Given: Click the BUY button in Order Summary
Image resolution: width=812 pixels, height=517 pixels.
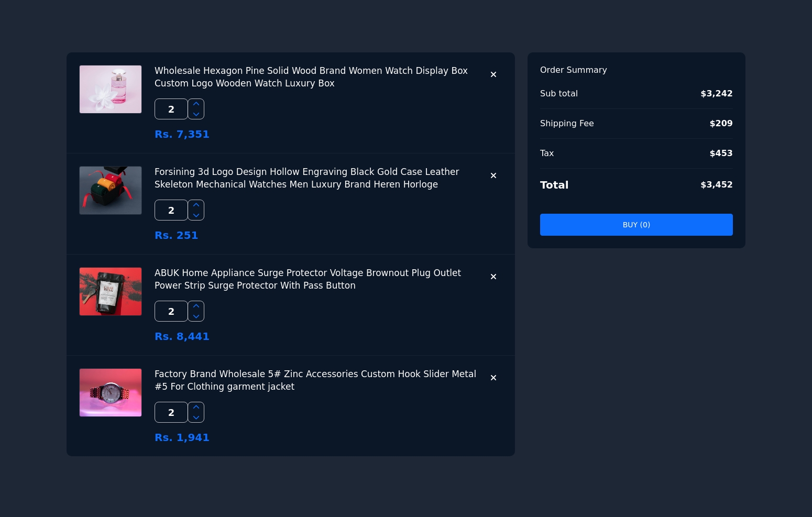Looking at the screenshot, I should pyautogui.click(x=636, y=225).
